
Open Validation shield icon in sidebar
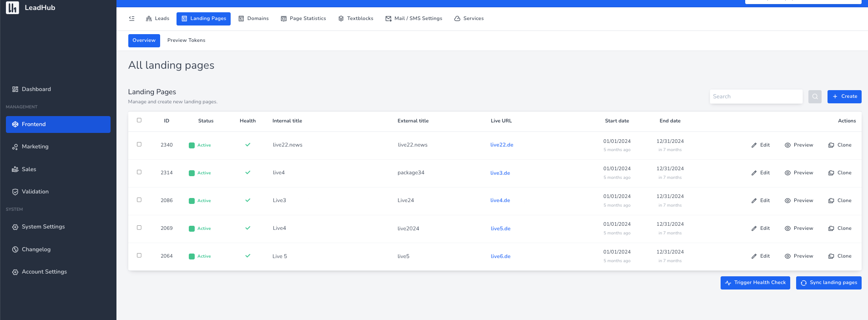(15, 192)
